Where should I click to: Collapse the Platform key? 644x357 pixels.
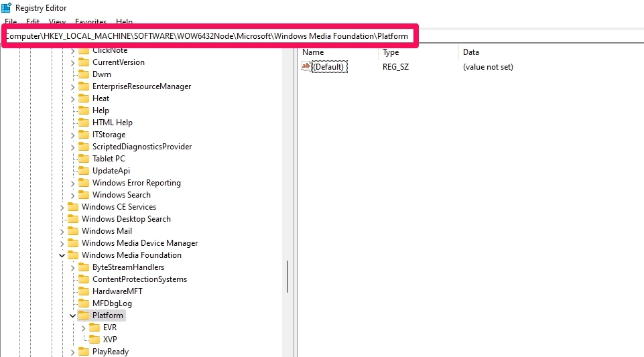coord(73,315)
